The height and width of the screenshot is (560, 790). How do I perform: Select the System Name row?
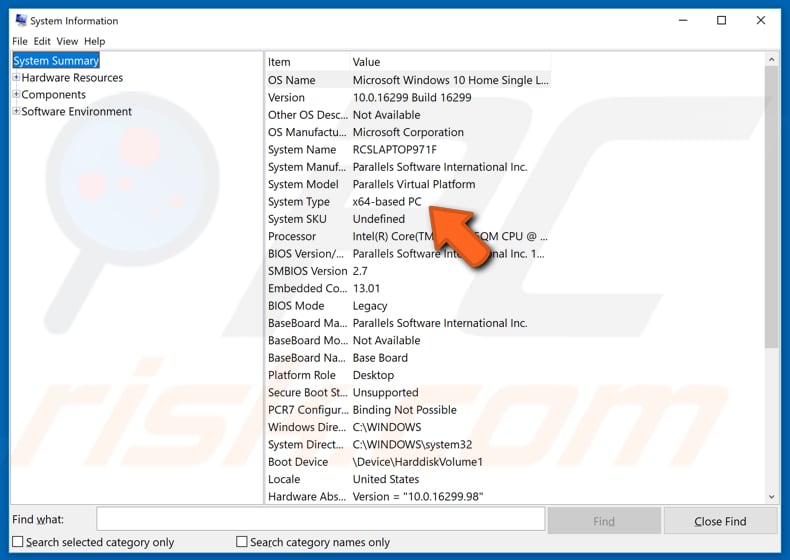point(408,150)
